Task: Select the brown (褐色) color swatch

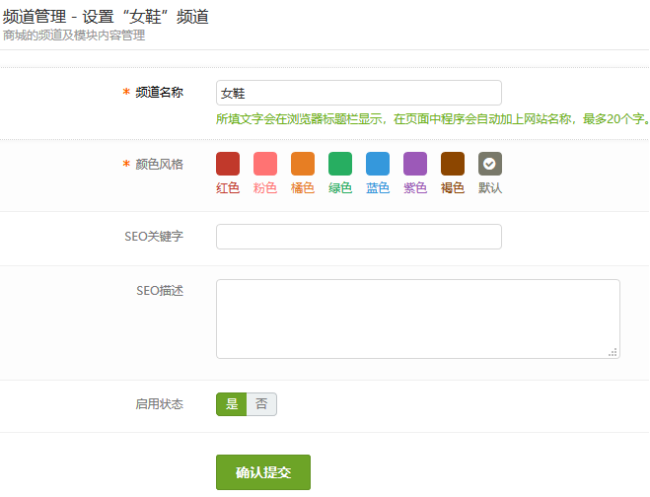Action: coord(453,164)
